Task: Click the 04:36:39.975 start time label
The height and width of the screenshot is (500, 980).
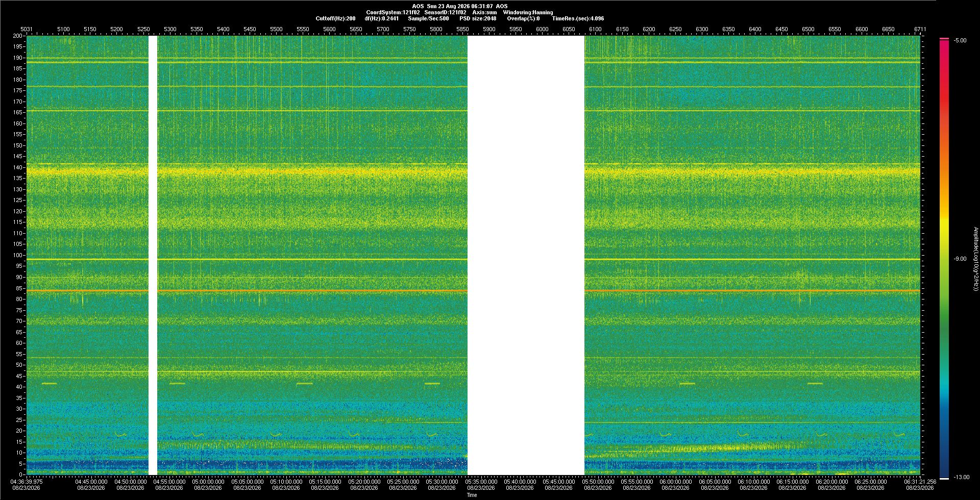Action: 27,481
